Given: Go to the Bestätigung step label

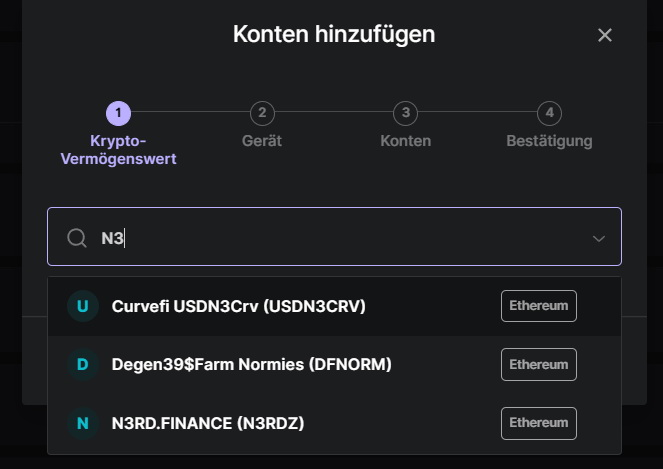Looking at the screenshot, I should click(x=549, y=141).
